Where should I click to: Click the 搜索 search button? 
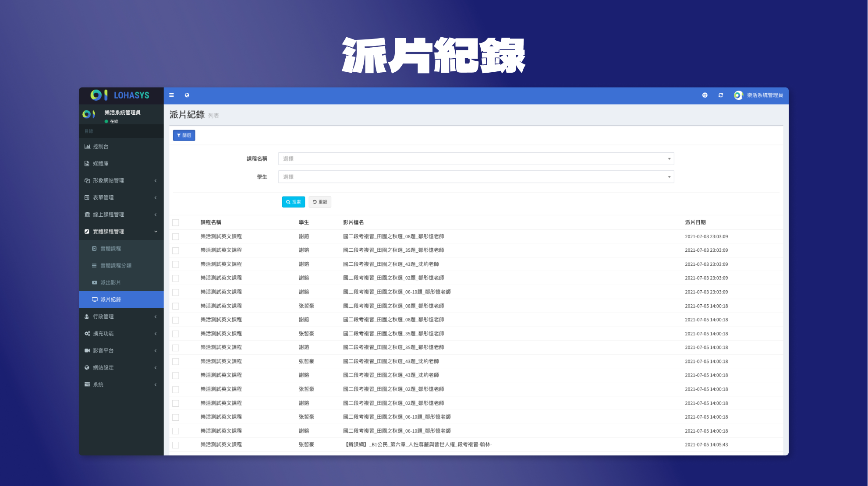tap(294, 202)
